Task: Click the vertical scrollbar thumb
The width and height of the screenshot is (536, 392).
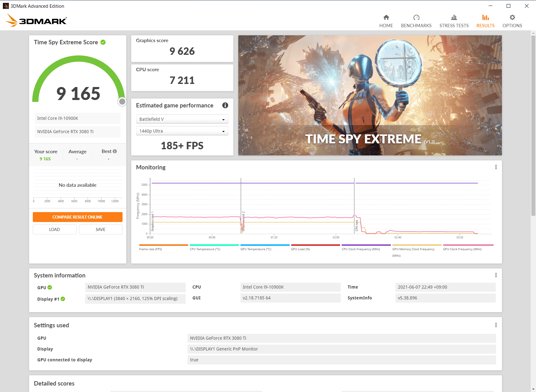Action: [533, 125]
